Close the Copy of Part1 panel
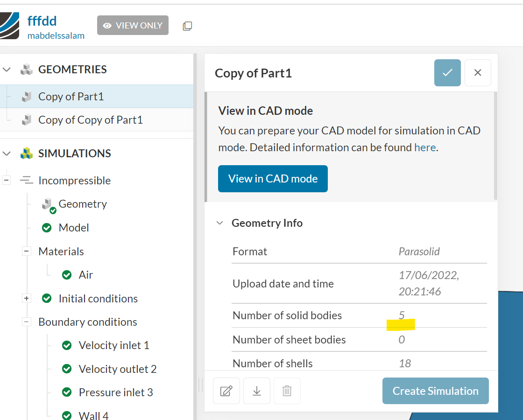The width and height of the screenshot is (523, 420). (478, 73)
